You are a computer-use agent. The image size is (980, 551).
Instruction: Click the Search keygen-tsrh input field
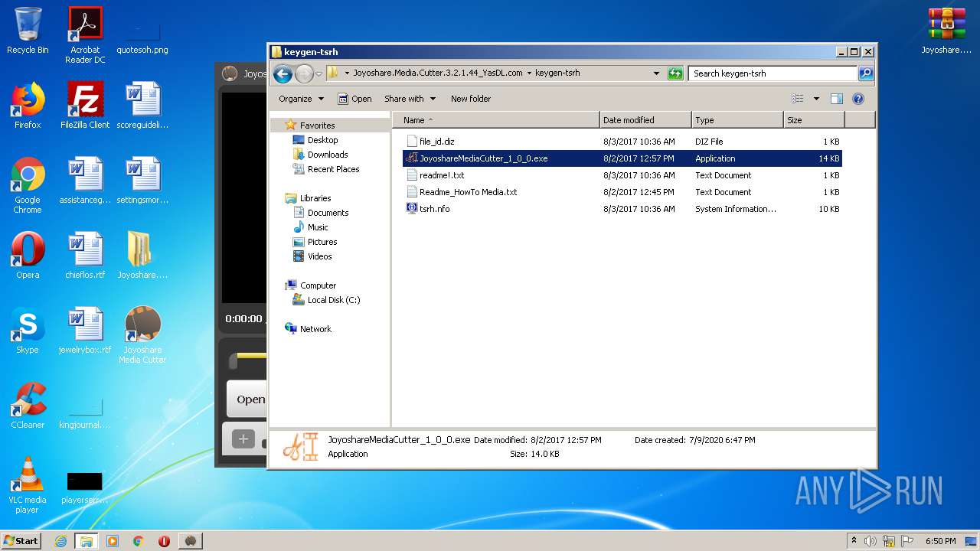pyautogui.click(x=773, y=73)
